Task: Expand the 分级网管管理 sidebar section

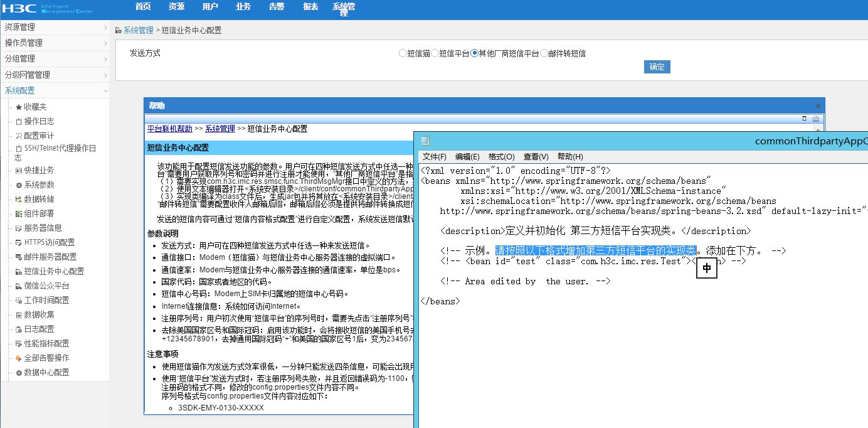Action: (x=55, y=75)
